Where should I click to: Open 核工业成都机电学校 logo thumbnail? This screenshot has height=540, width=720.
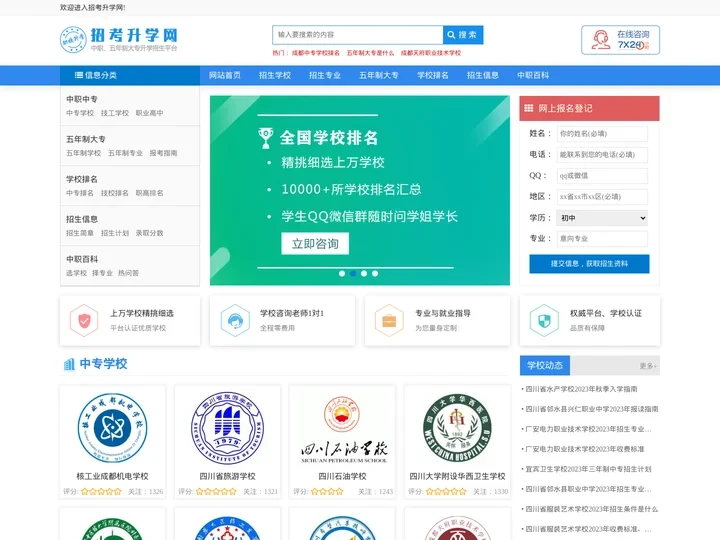pos(112,428)
